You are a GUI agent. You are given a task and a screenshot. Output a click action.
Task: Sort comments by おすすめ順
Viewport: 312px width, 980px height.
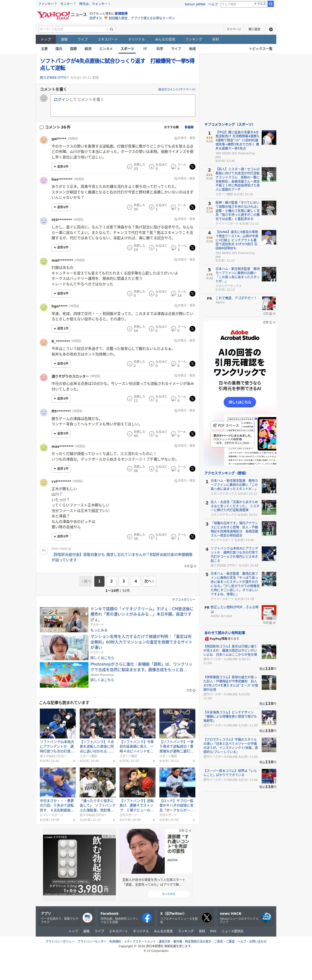pos(171,127)
